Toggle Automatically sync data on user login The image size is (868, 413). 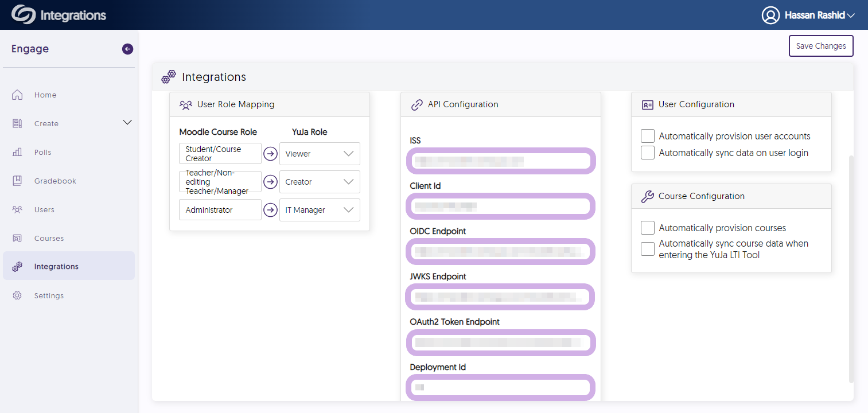pyautogui.click(x=648, y=153)
